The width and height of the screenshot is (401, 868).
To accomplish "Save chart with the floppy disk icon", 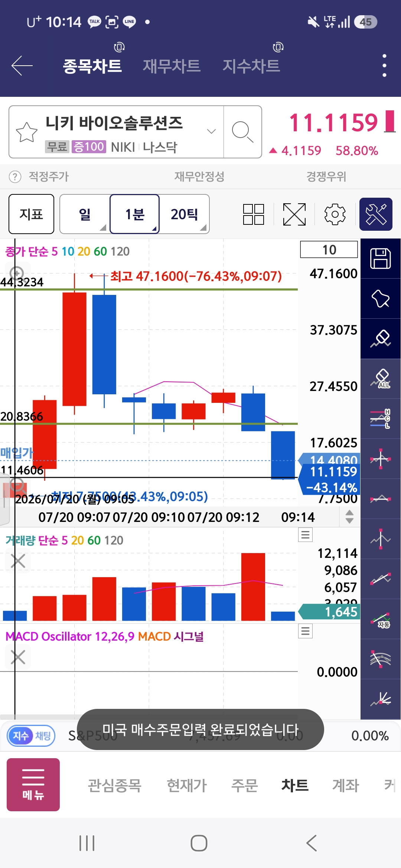I will tap(381, 259).
